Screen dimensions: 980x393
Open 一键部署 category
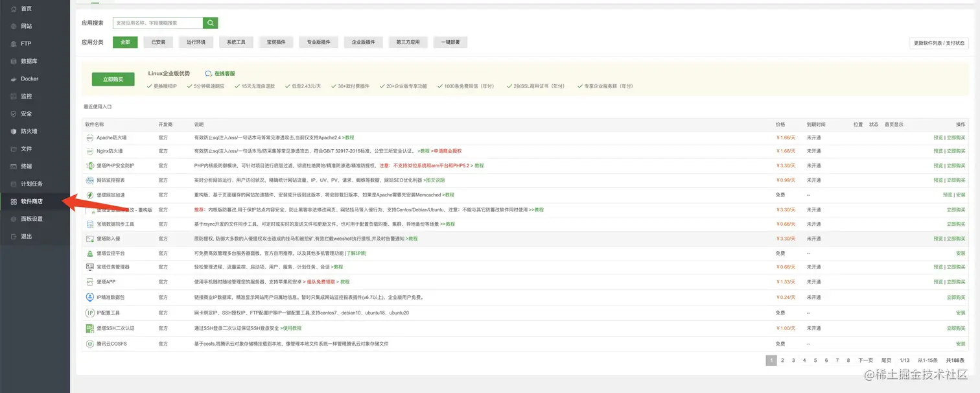point(450,42)
